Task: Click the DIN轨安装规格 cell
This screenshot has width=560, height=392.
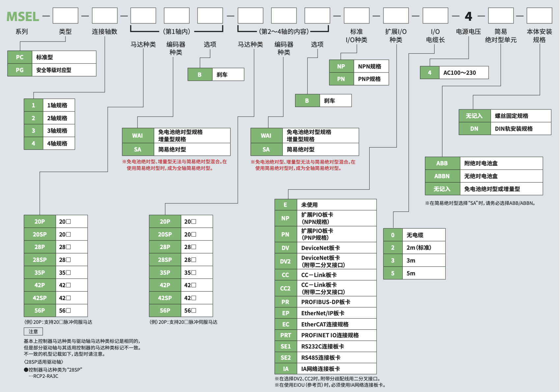Action: [521, 128]
